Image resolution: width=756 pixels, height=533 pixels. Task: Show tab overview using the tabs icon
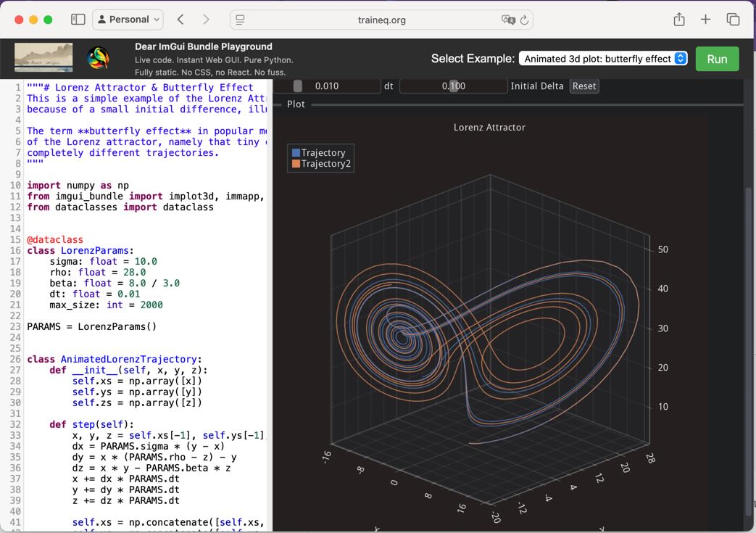pos(732,20)
